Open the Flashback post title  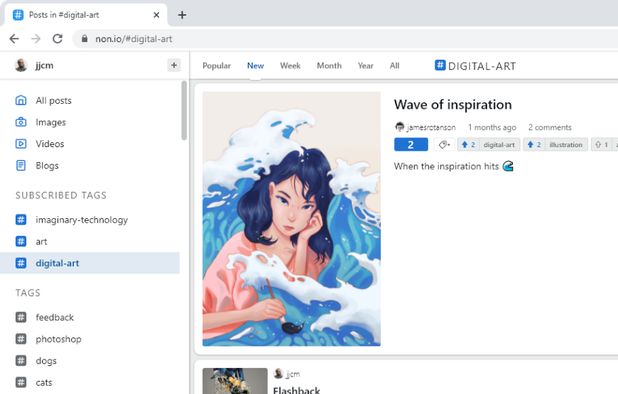point(296,390)
